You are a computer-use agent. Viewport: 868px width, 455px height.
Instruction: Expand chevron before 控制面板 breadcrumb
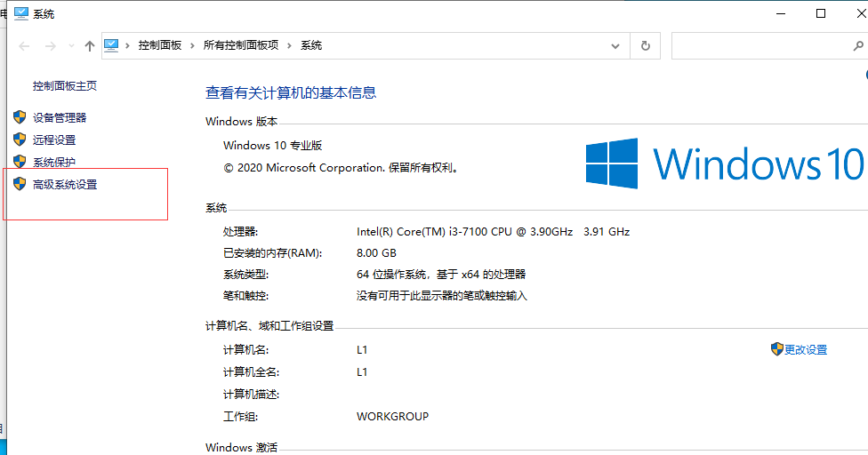click(127, 45)
